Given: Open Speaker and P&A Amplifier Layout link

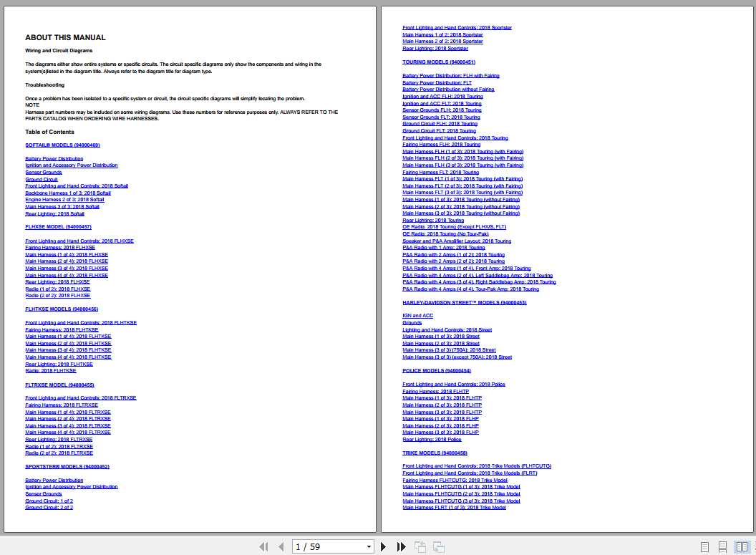Looking at the screenshot, I should pos(457,241).
